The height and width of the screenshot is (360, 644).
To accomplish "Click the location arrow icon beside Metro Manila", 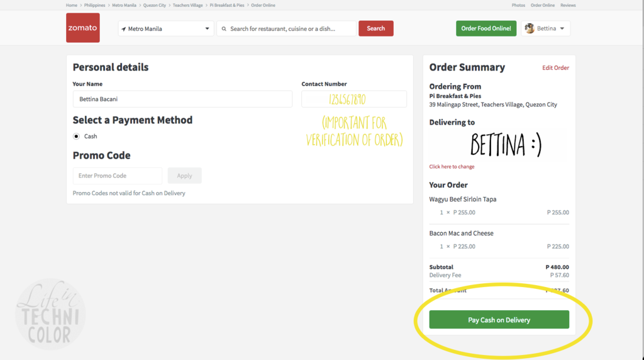I will click(124, 29).
